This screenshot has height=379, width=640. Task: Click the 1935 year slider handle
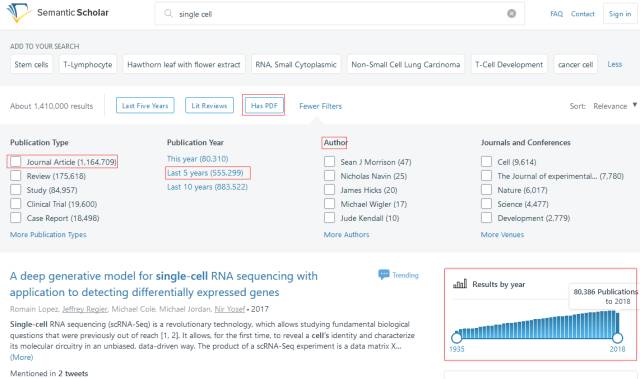(456, 338)
